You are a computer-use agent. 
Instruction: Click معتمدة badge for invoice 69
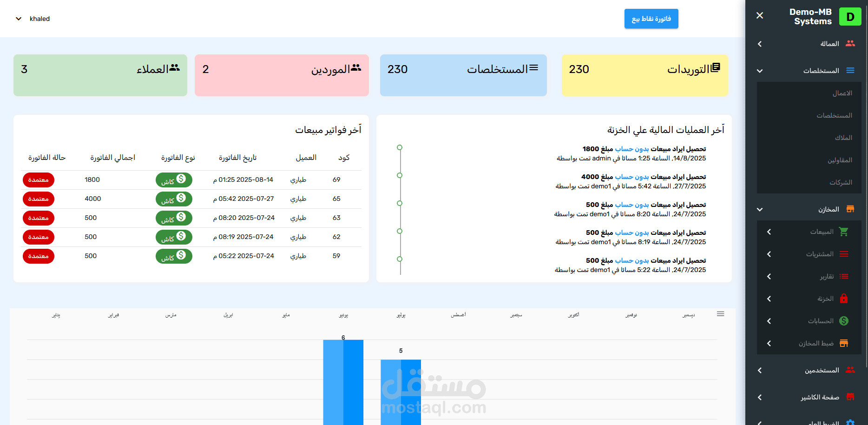39,180
